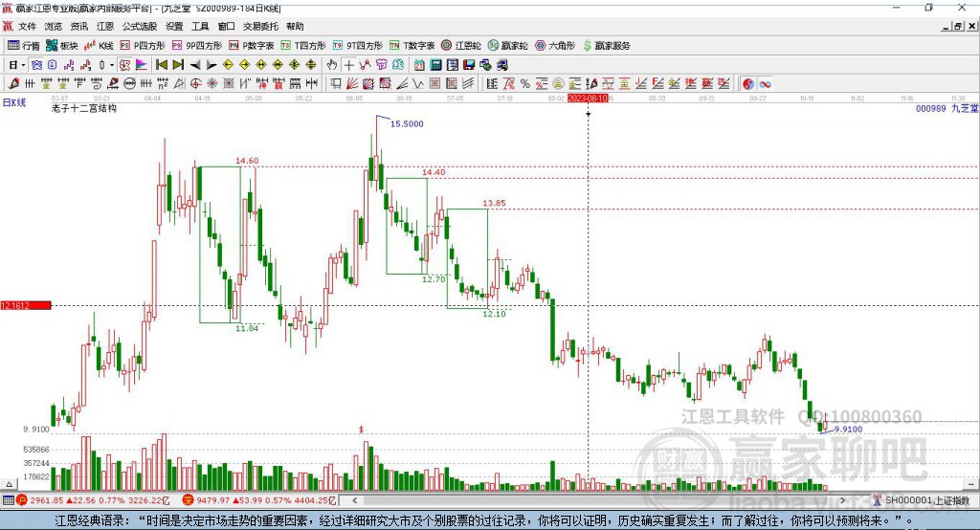Screen dimensions: 980x530
Task: Open the 窗口 menu
Action: click(x=226, y=26)
